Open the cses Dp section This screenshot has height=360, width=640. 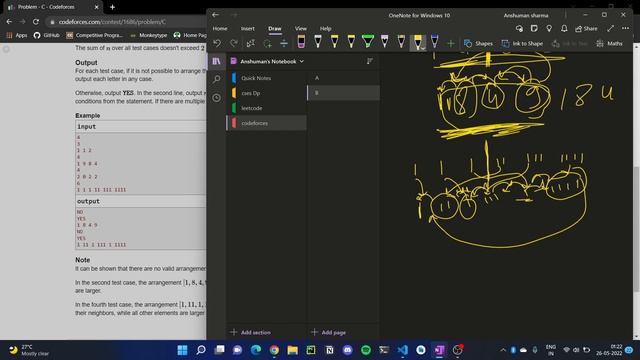tap(267, 93)
